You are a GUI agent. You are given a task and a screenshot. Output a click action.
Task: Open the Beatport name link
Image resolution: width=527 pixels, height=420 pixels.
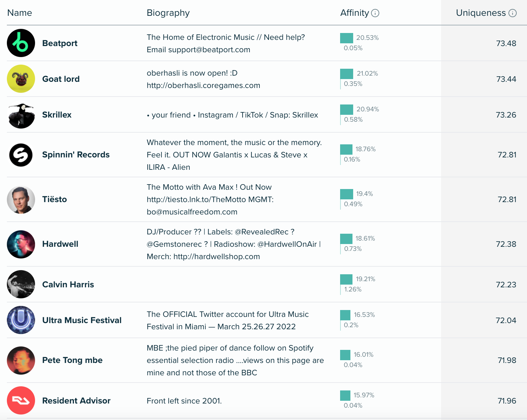(x=60, y=43)
